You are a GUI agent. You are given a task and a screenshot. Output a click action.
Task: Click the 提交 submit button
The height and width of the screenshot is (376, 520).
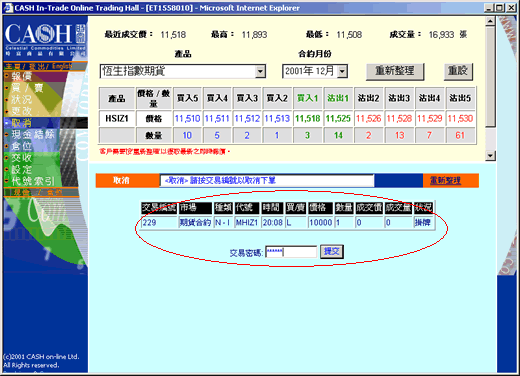[x=332, y=252]
